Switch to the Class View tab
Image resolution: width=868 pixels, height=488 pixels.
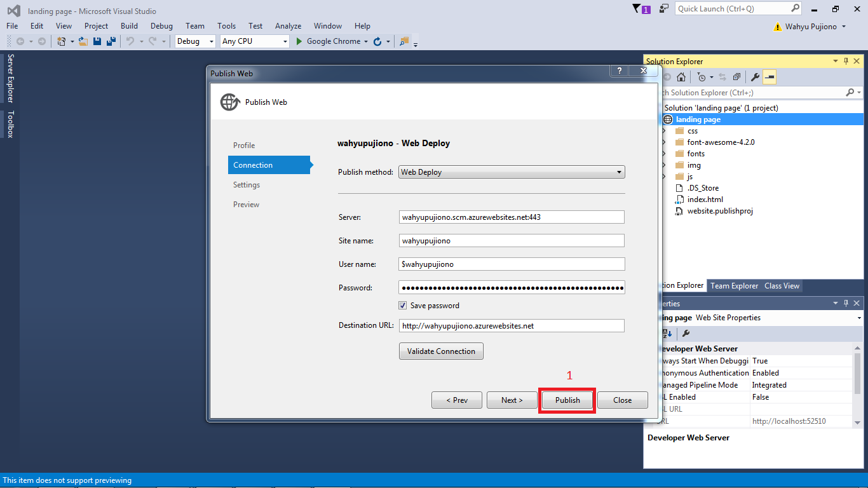pyautogui.click(x=782, y=286)
